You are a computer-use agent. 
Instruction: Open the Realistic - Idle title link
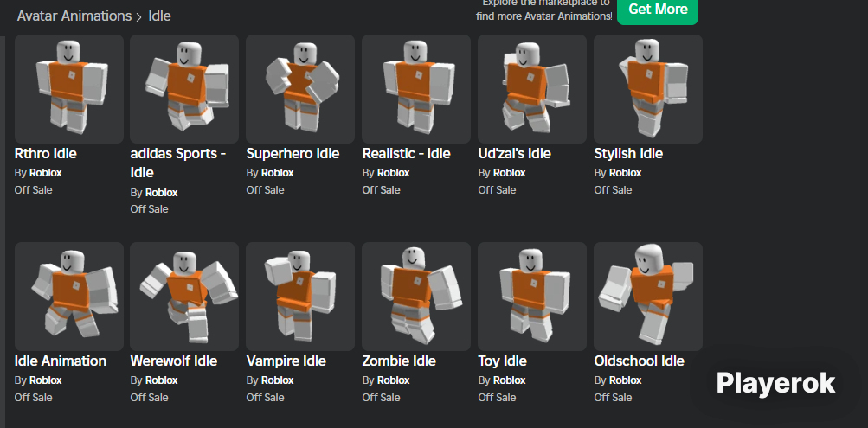[x=407, y=153]
